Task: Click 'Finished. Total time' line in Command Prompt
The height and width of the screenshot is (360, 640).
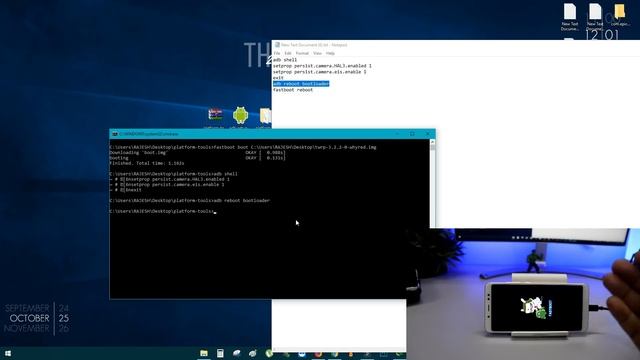Action: (x=147, y=163)
